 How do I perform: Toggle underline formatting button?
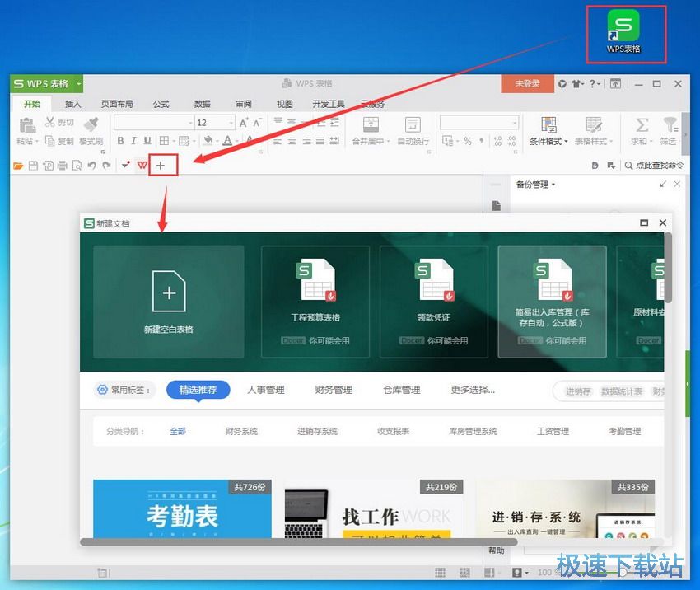coord(147,141)
